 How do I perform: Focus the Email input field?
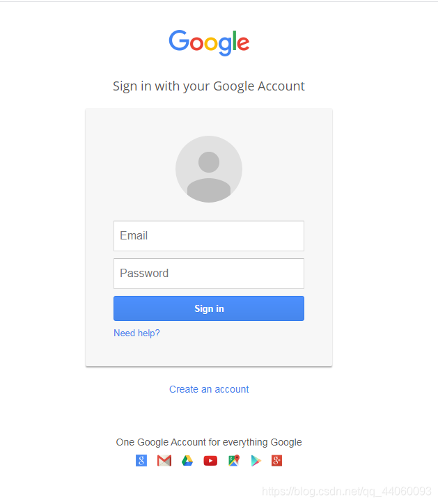point(209,236)
